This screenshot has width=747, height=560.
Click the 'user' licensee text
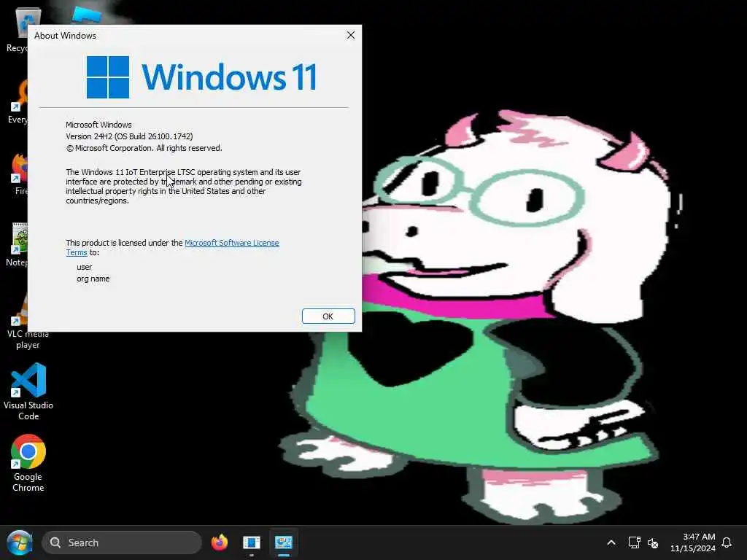[x=85, y=267]
